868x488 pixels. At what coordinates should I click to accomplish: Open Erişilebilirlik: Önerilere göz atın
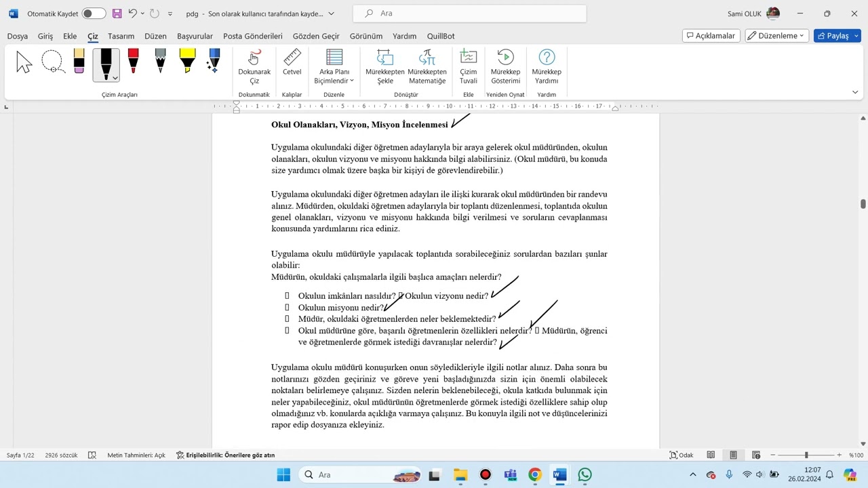coord(226,455)
